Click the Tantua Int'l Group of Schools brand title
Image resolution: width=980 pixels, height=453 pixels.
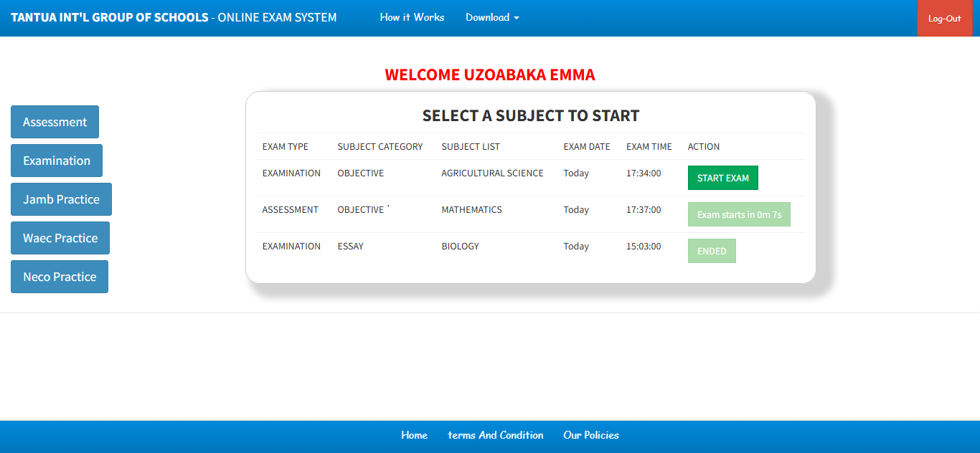tap(174, 17)
